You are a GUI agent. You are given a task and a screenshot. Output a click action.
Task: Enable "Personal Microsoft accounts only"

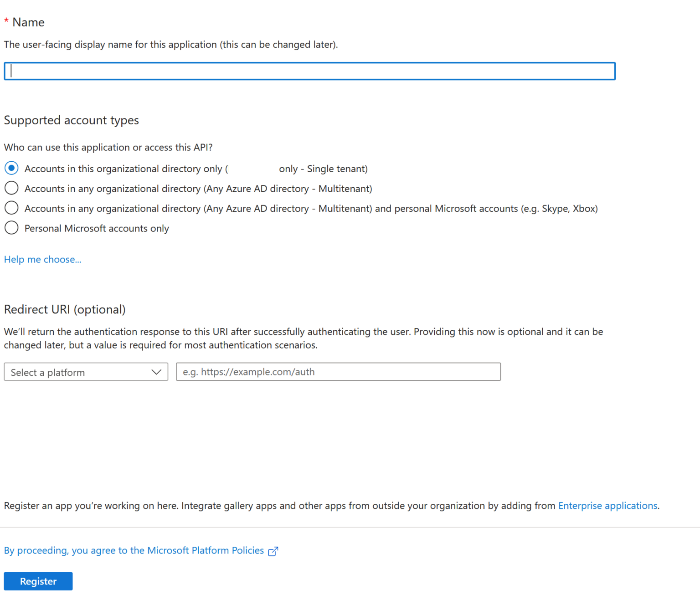(11, 228)
